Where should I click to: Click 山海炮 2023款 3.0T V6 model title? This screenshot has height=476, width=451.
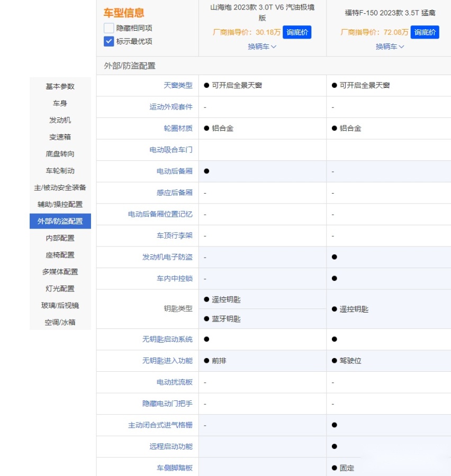coord(262,13)
